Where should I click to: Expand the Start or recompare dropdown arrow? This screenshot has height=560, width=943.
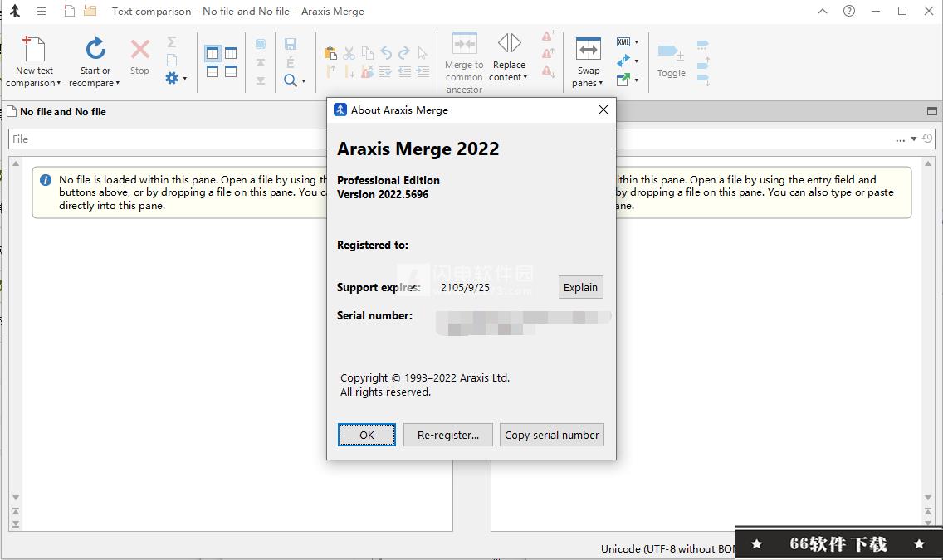tap(117, 84)
